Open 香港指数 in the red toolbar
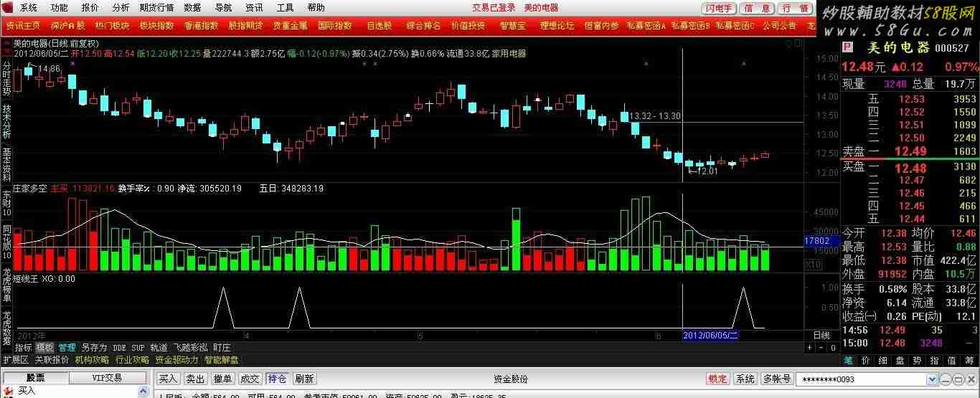This screenshot has height=398, width=980. pos(201,25)
